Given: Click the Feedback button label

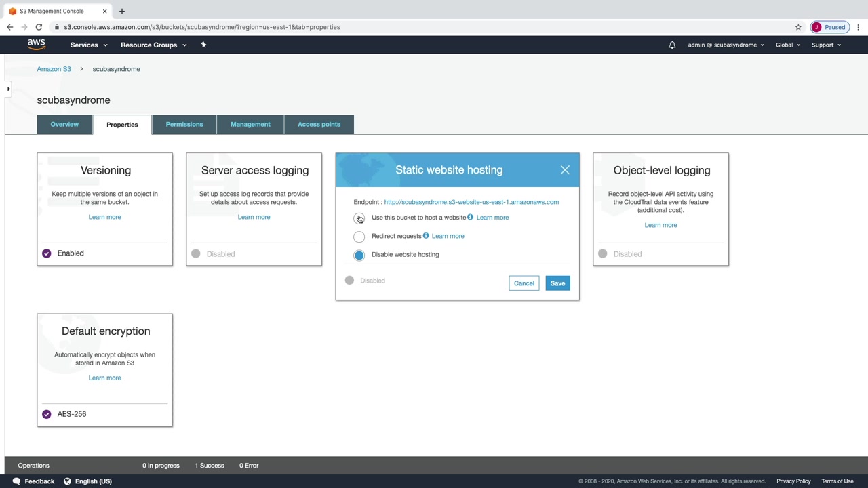Looking at the screenshot, I should click(x=39, y=481).
